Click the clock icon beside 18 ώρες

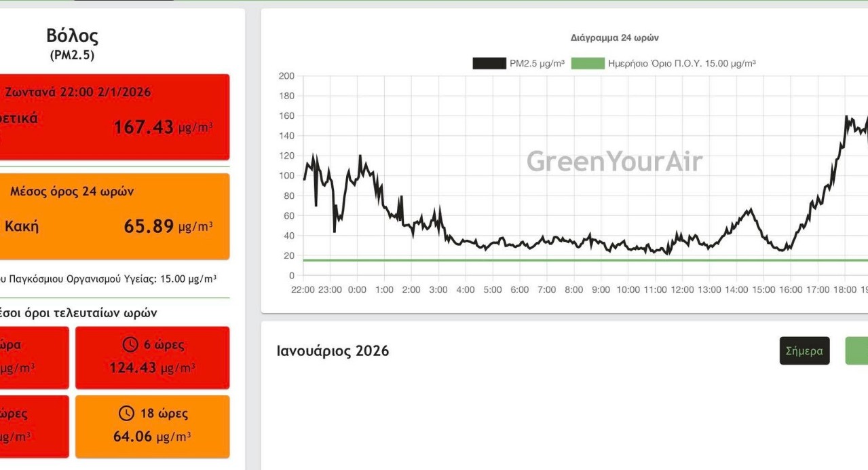126,414
